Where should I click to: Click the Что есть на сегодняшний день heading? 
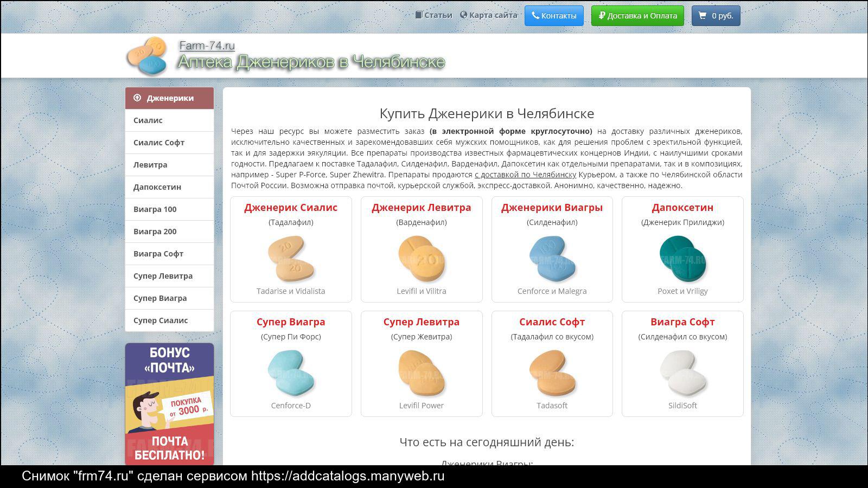[x=487, y=442]
